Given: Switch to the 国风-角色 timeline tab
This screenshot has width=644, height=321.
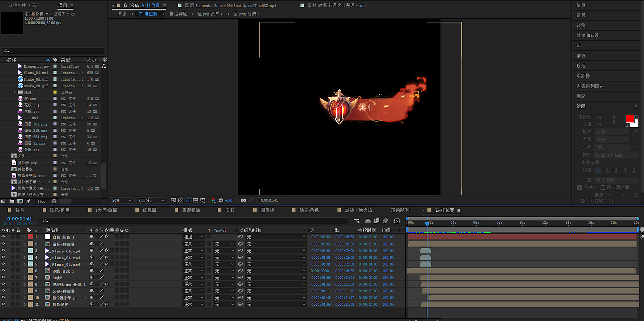Looking at the screenshot, I should click(x=60, y=210).
